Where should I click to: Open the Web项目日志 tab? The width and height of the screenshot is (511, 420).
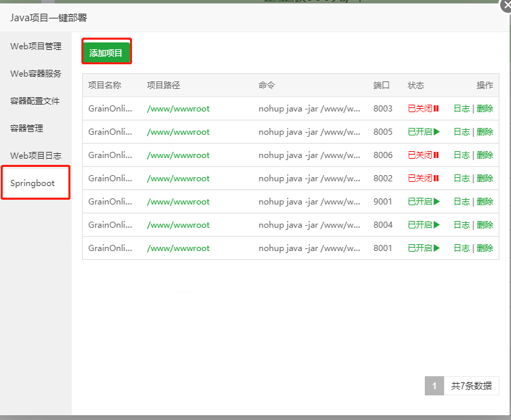tap(36, 156)
